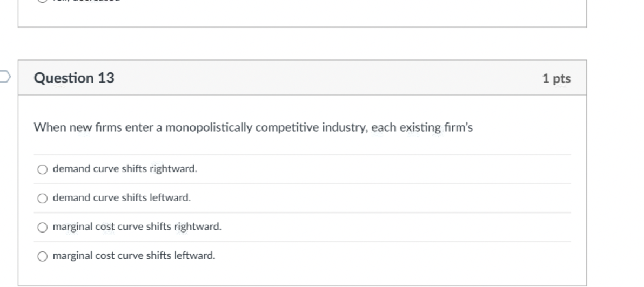The image size is (644, 287).
Task: Click the bottom edge of the previous question box
Action: tap(303, 27)
